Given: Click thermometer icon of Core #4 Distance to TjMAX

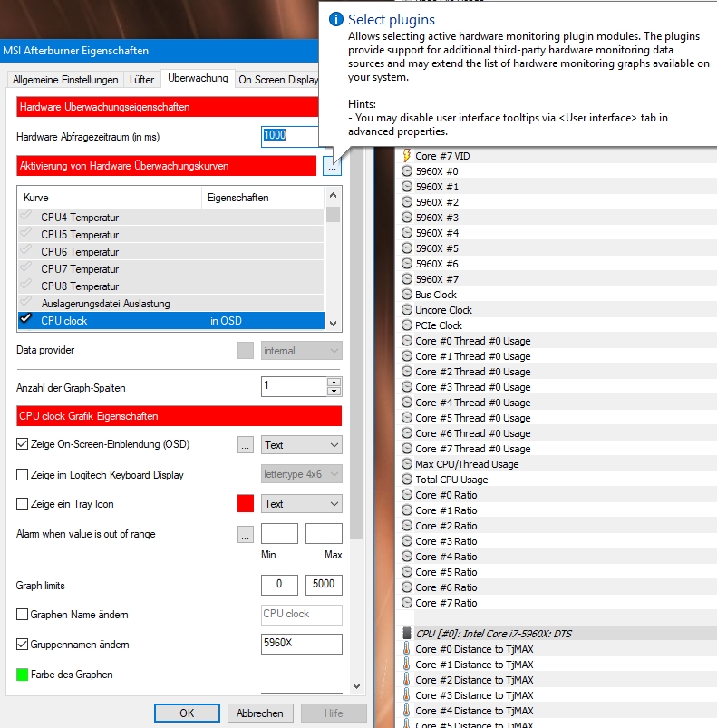Looking at the screenshot, I should pyautogui.click(x=406, y=710).
